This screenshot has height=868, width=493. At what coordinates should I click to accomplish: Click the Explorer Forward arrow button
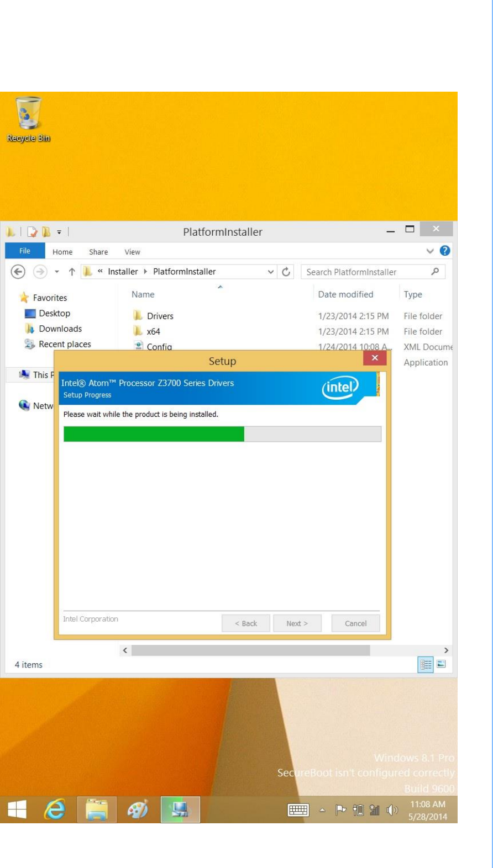pos(39,272)
